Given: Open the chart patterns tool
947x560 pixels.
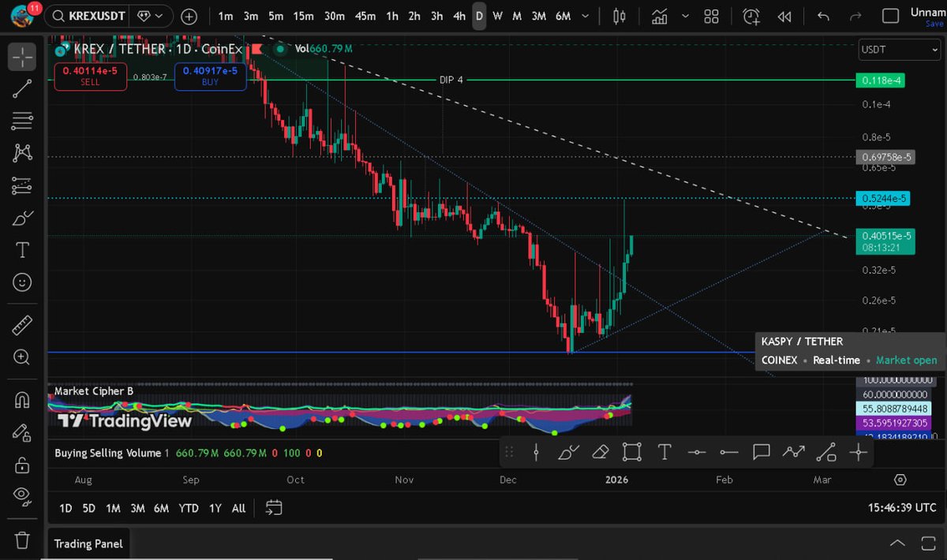Looking at the screenshot, I should pos(22,153).
